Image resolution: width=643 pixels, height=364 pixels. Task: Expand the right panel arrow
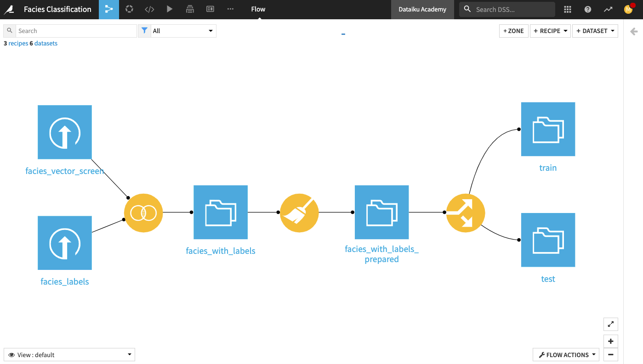(x=634, y=31)
